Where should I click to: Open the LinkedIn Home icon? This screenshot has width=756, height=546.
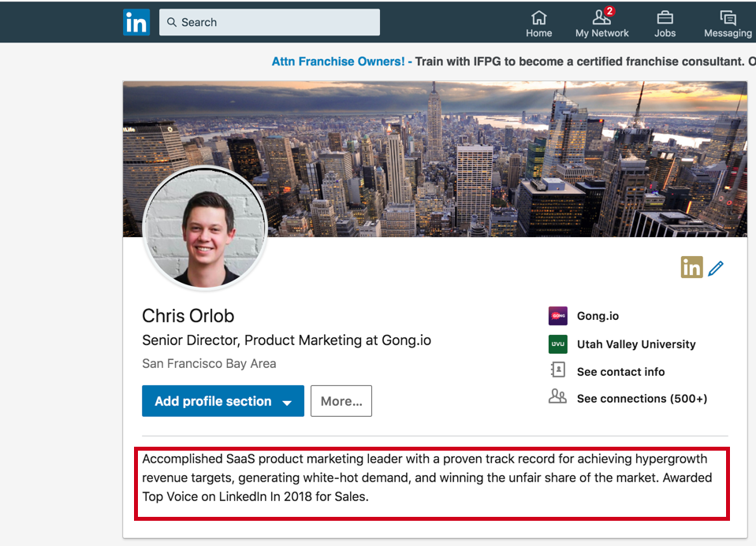pos(538,19)
